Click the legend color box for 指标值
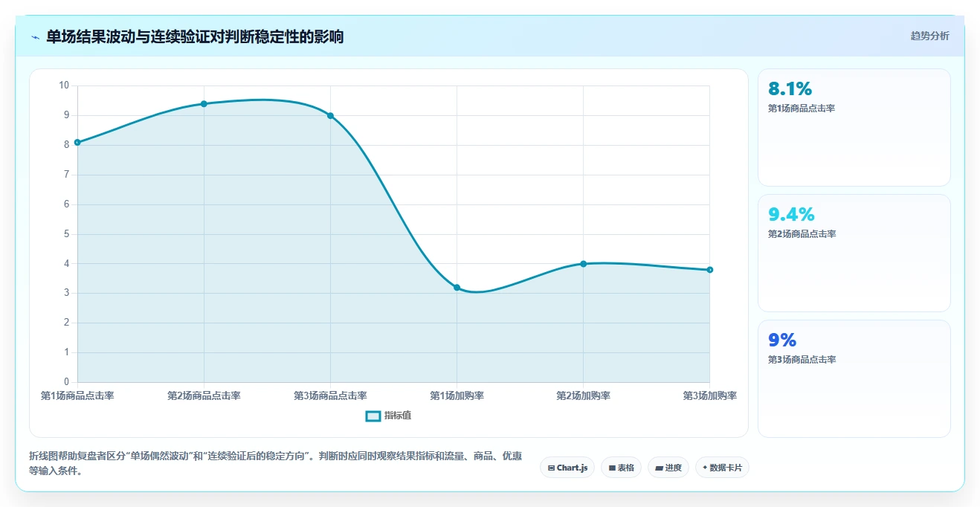 pyautogui.click(x=373, y=416)
